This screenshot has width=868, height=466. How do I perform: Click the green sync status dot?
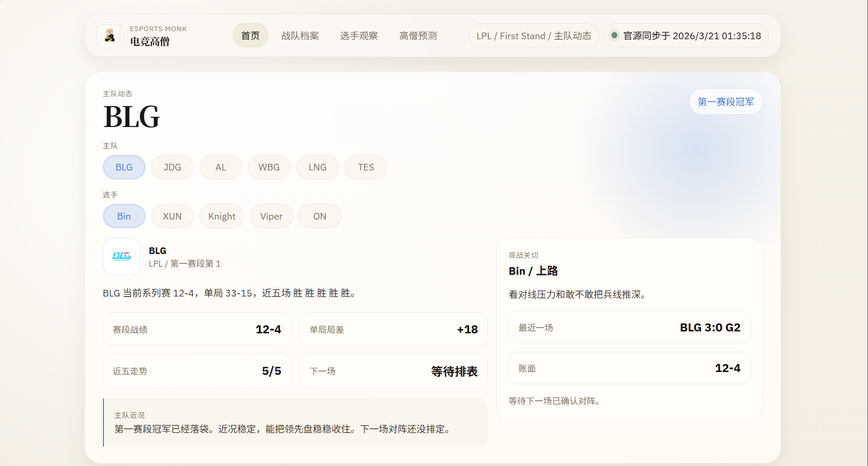point(614,35)
